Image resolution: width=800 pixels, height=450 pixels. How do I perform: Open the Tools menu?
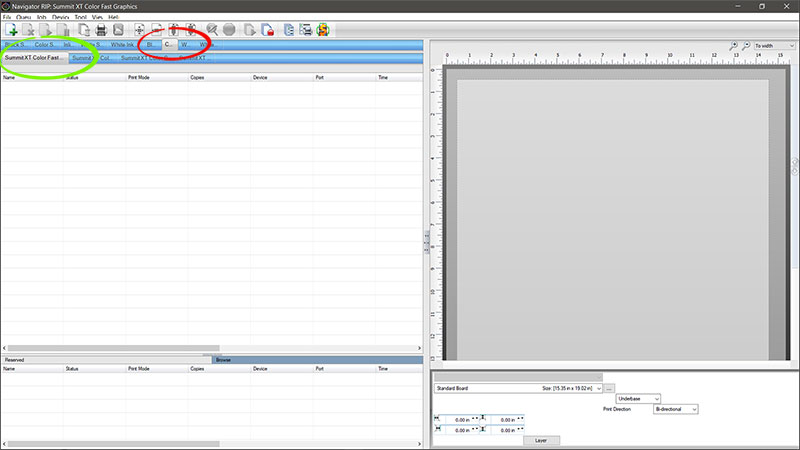pyautogui.click(x=81, y=17)
